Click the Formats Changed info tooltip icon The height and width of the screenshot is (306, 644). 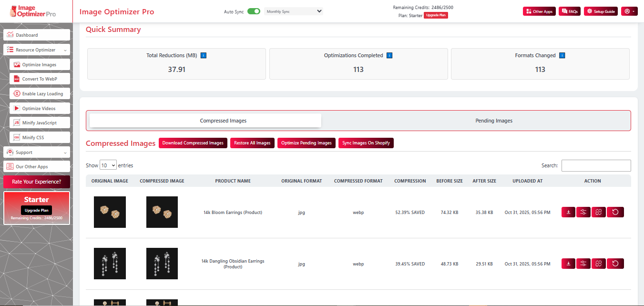click(x=562, y=55)
